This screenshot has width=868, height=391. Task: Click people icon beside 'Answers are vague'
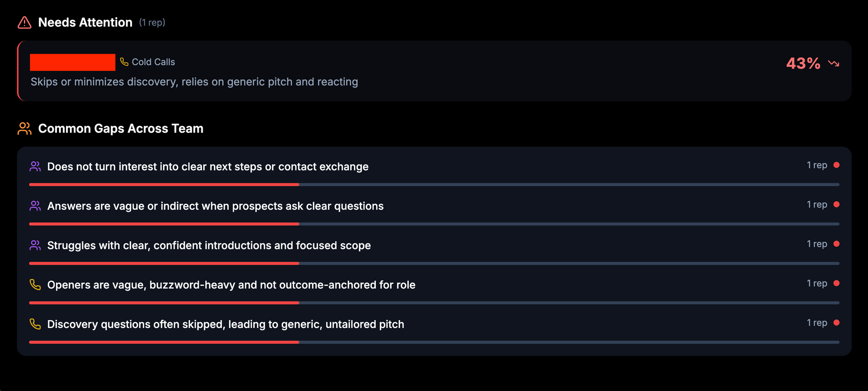tap(35, 206)
